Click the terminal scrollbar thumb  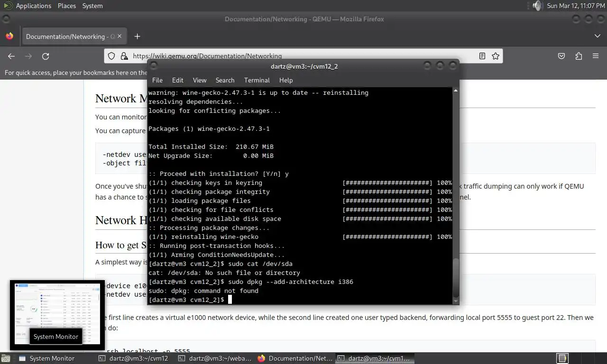coord(456,278)
